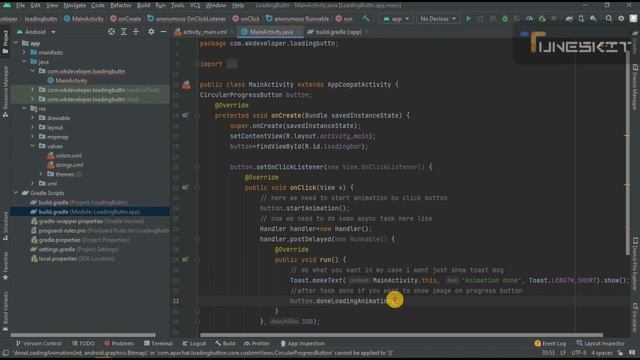Toggle tool window bars icon in status bar corner
This screenshot has width=640, height=360.
tap(5, 353)
